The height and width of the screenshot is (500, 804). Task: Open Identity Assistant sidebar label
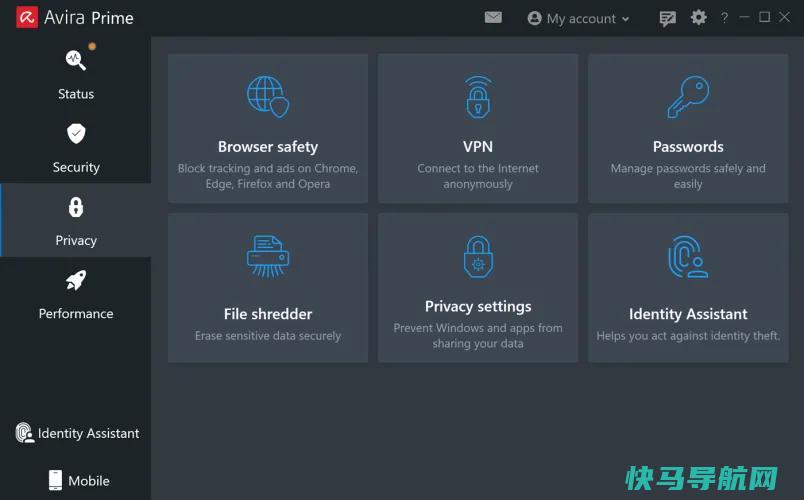(x=88, y=433)
